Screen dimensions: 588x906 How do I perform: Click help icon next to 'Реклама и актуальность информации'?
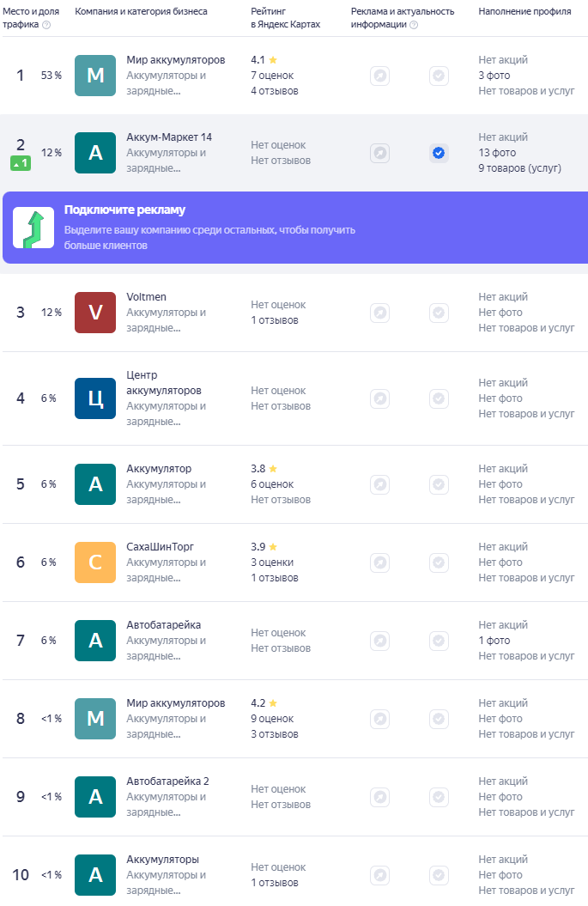(414, 25)
